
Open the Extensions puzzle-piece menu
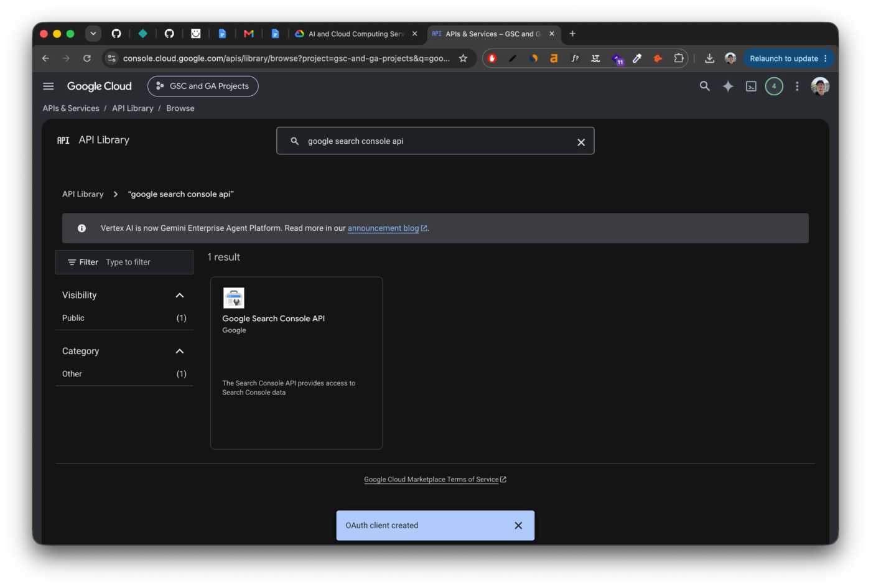coord(679,58)
